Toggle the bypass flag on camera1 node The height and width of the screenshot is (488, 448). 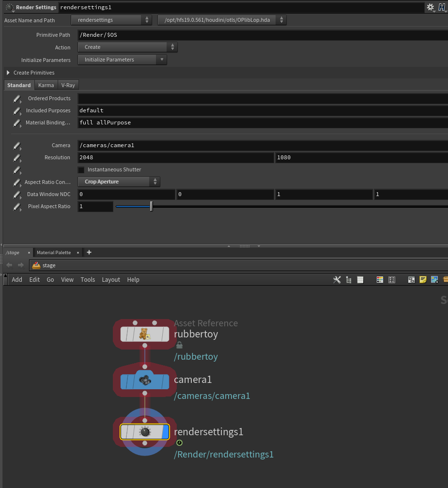point(124,382)
